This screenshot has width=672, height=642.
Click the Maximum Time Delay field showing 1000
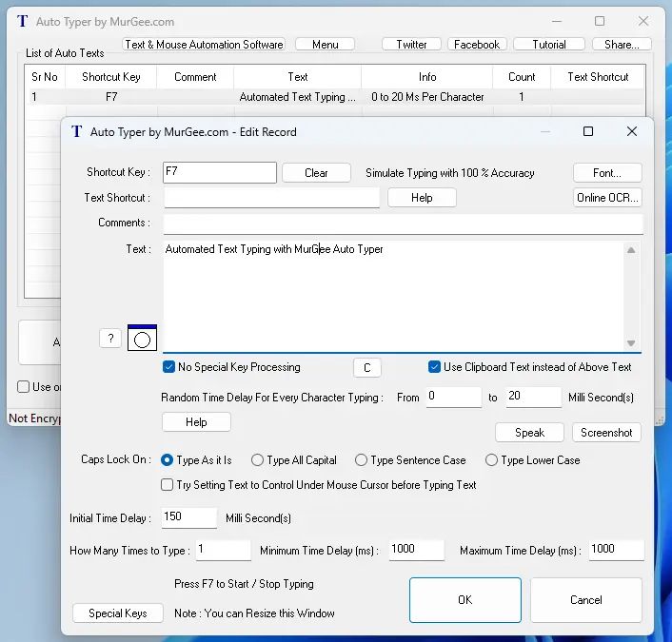(616, 550)
